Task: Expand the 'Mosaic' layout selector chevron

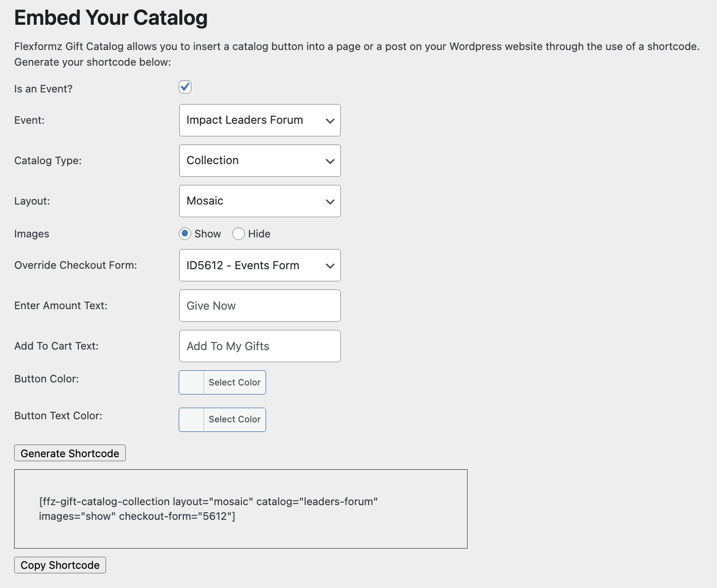Action: (x=330, y=201)
